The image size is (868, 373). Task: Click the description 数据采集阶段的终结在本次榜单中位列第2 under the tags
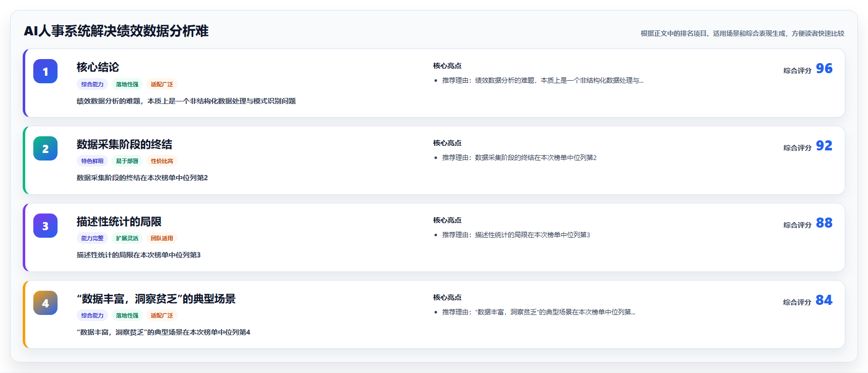point(142,178)
